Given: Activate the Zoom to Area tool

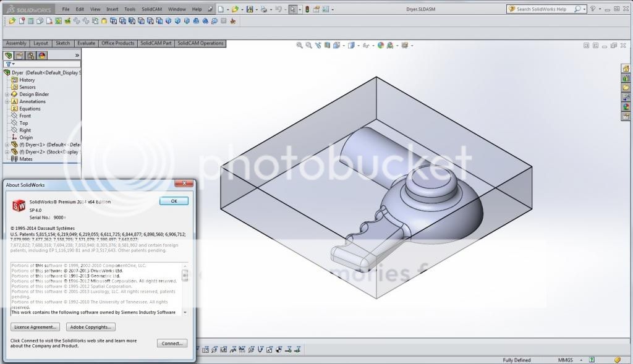Looking at the screenshot, I should pos(308,45).
